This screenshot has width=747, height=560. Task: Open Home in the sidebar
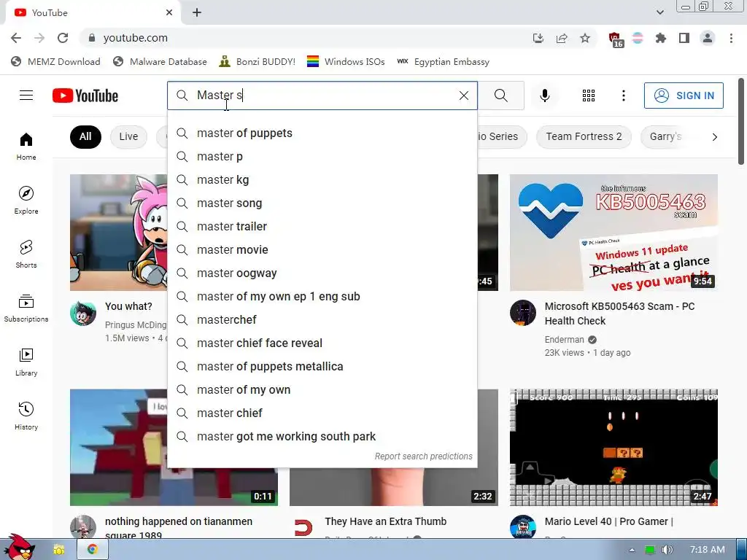26,146
